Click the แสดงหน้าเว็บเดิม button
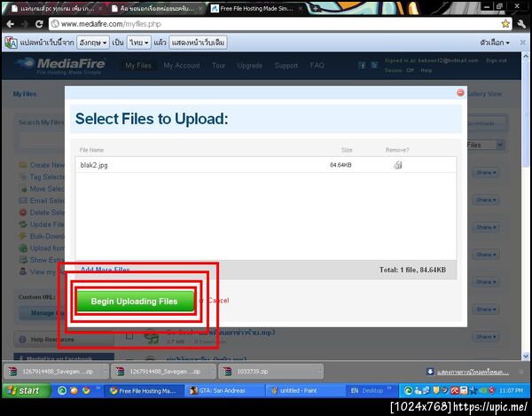The image size is (532, 416). pos(198,43)
